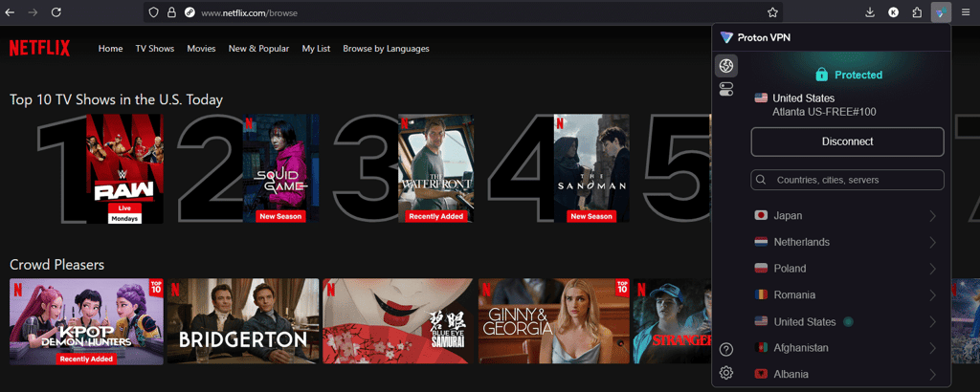Open the Bridgerton thumbnail
The image size is (980, 392).
[242, 321]
